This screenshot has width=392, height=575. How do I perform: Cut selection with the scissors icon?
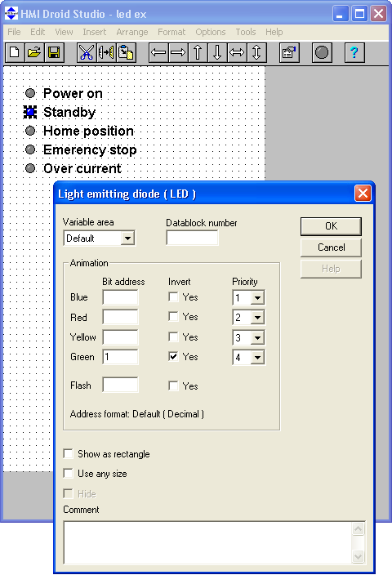(87, 52)
